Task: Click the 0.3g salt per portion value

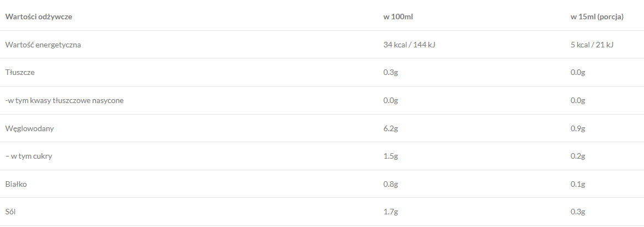Action: [x=578, y=212]
